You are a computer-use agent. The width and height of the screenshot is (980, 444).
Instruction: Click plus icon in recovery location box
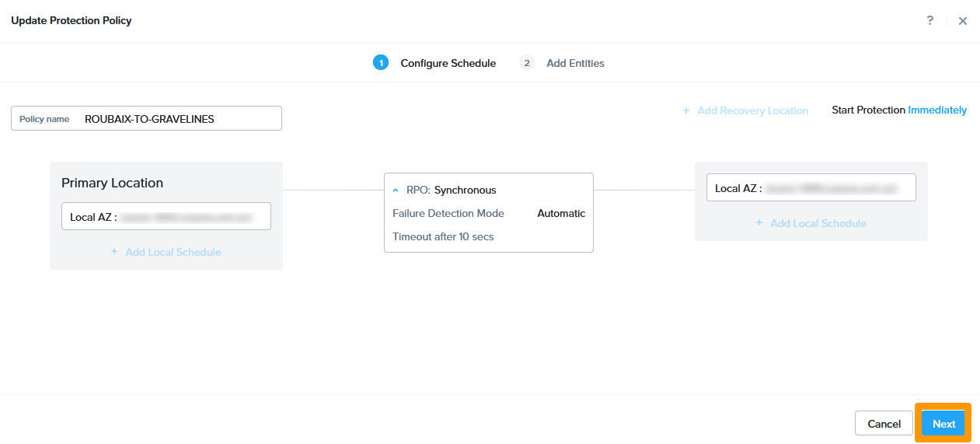point(759,223)
